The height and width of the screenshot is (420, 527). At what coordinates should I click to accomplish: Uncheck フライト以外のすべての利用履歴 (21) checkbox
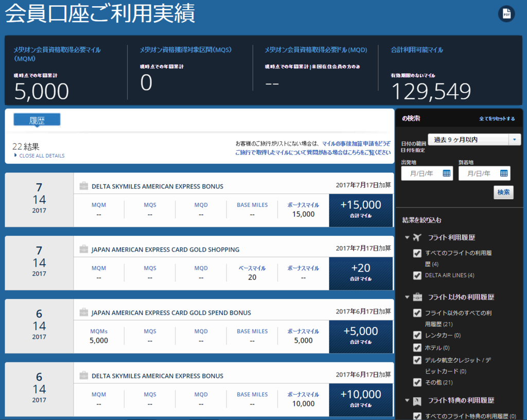(x=417, y=313)
